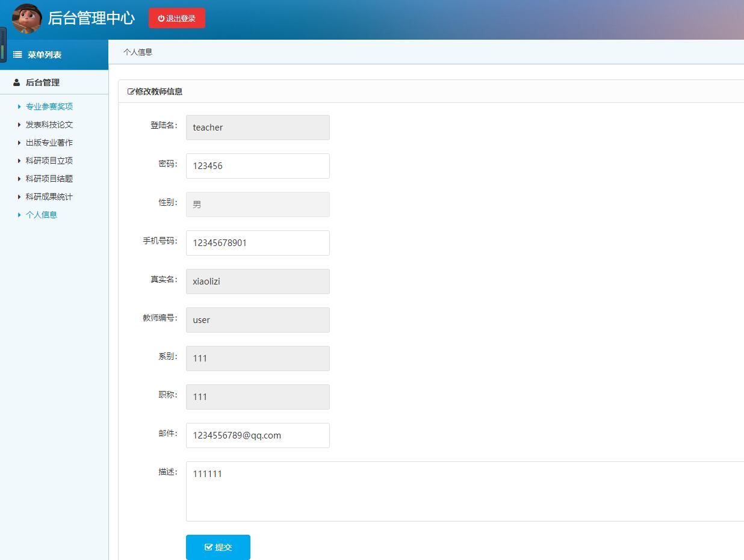Open 科研项目立项 menu item
Screen dimensions: 744x560
(x=49, y=161)
